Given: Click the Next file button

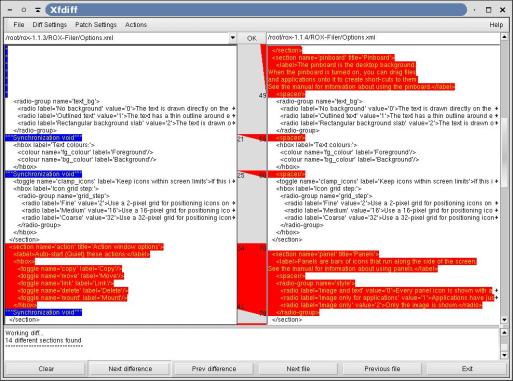Looking at the screenshot, I should 298,369.
